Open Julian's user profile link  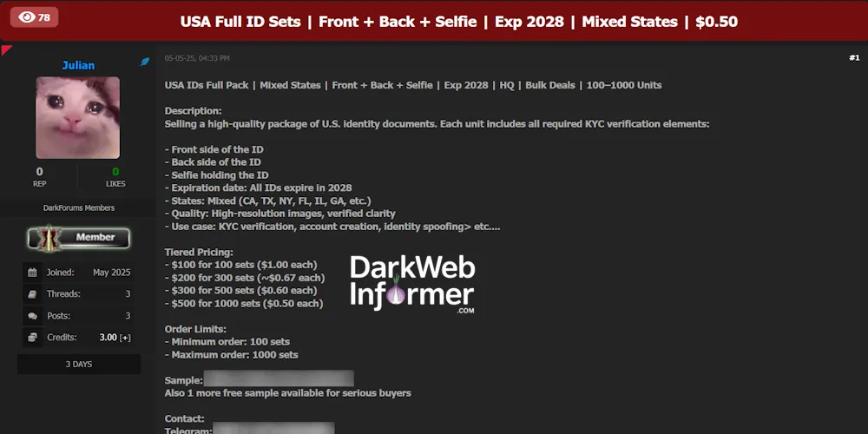78,65
